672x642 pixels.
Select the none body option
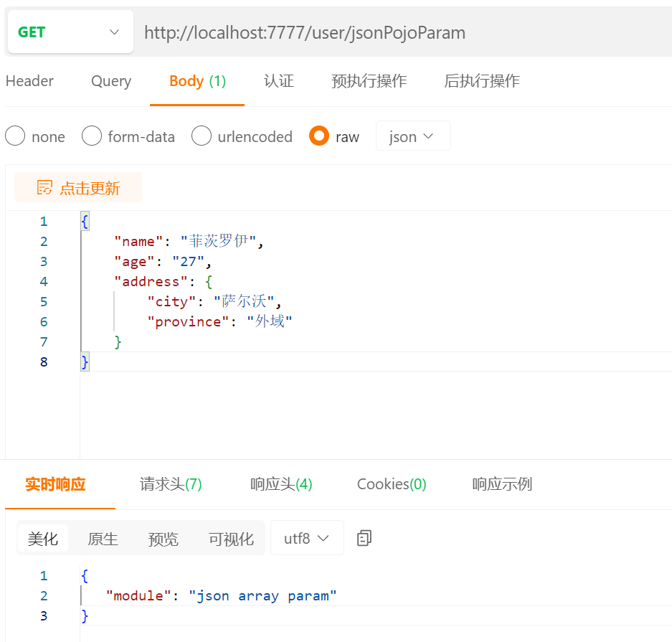point(15,136)
